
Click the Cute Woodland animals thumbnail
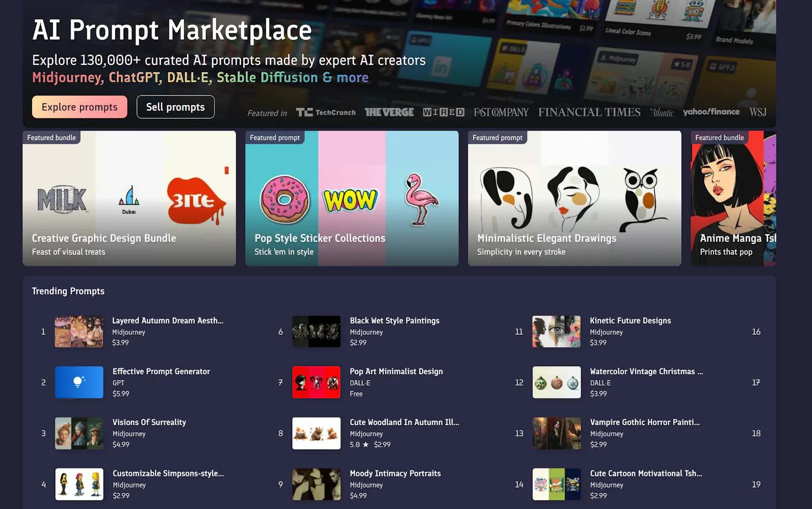click(316, 433)
